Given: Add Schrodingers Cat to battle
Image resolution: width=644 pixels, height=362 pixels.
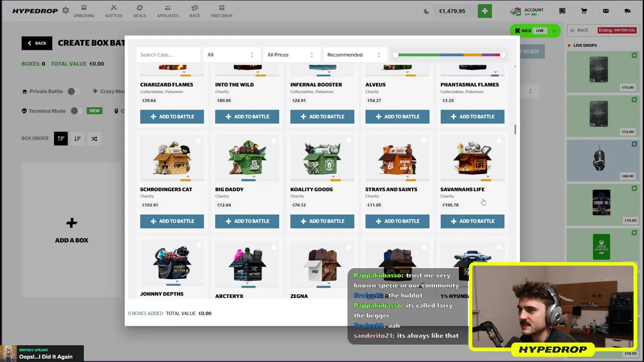Looking at the screenshot, I should click(x=172, y=221).
